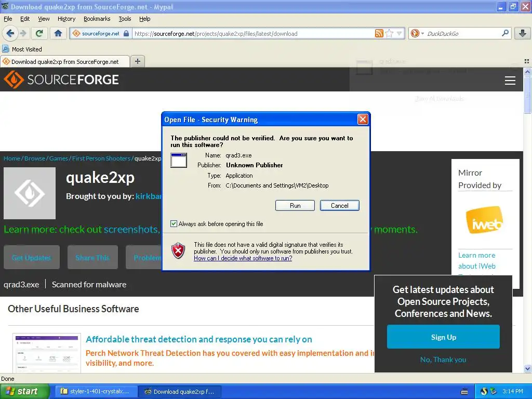The image size is (532, 399).
Task: Open the Downloads arrow button
Action: pos(523,33)
